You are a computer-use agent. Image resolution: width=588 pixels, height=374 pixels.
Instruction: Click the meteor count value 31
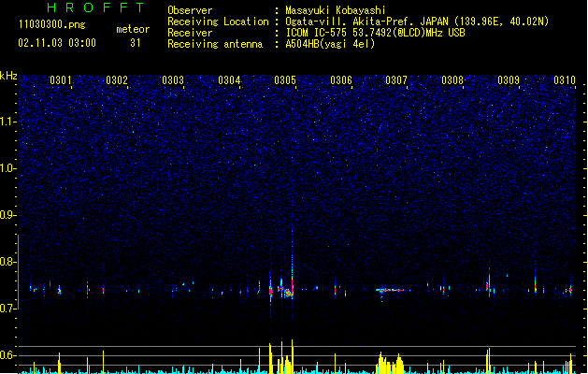pos(136,43)
